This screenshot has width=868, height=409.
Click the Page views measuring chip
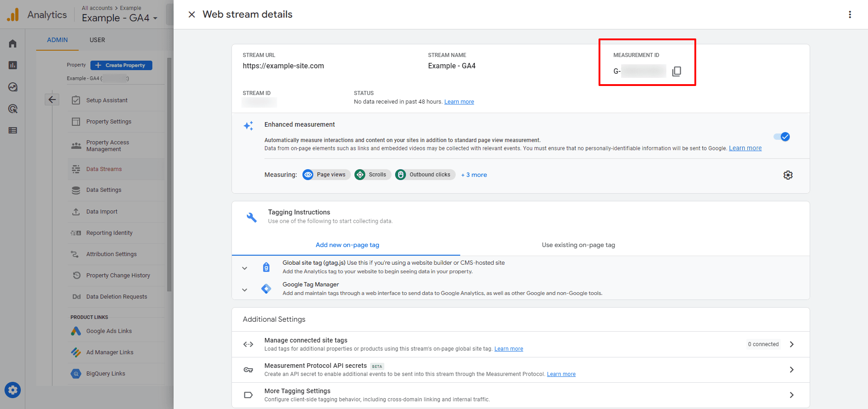[x=326, y=175]
